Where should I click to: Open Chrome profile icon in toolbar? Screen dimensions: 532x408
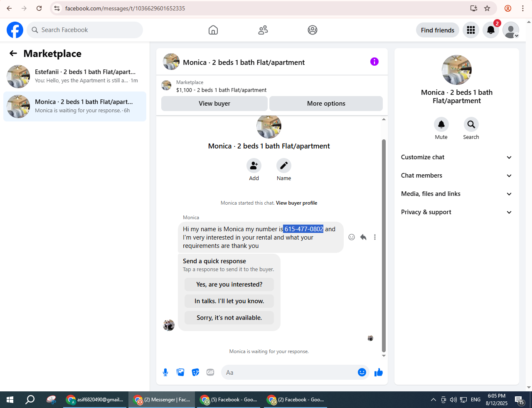(x=508, y=8)
